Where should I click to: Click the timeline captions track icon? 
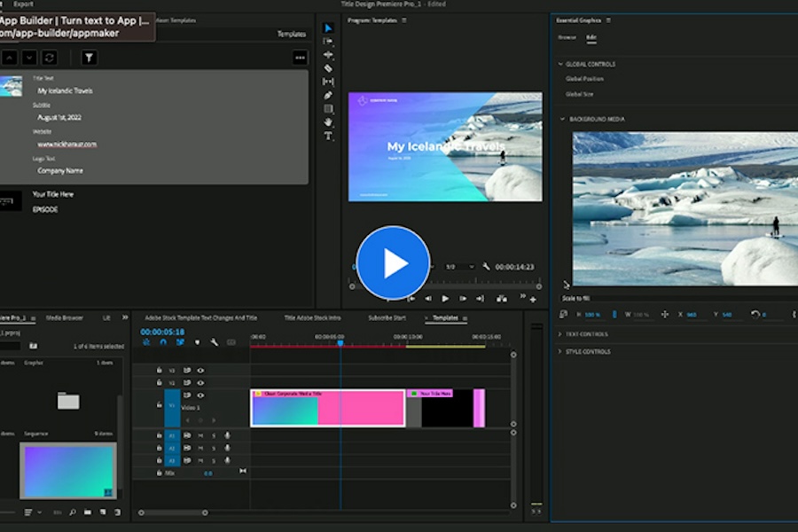click(231, 342)
